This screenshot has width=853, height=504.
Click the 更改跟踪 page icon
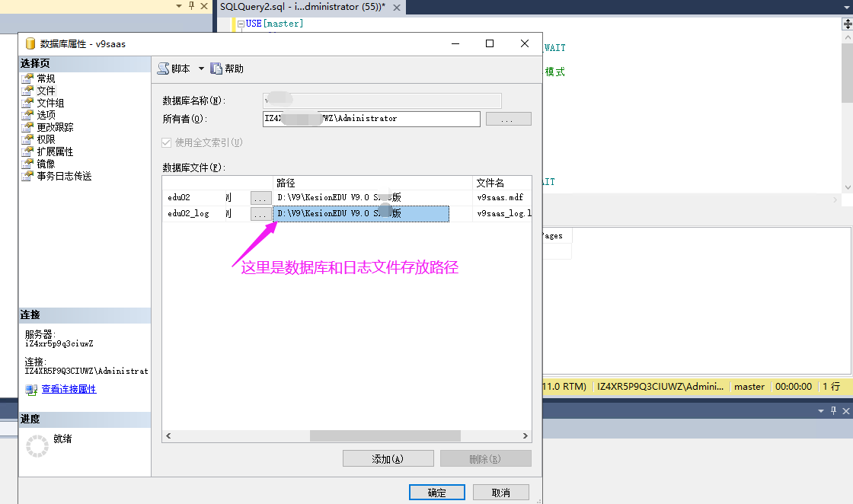[x=28, y=127]
